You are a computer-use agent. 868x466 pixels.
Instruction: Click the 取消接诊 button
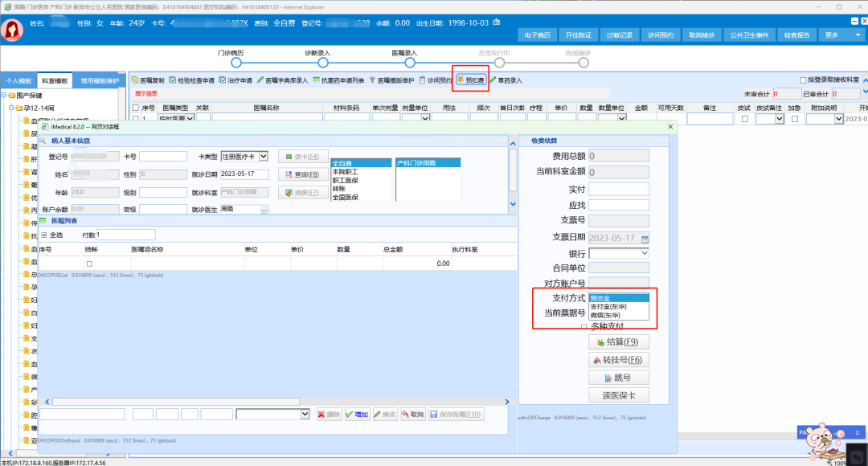click(x=702, y=35)
